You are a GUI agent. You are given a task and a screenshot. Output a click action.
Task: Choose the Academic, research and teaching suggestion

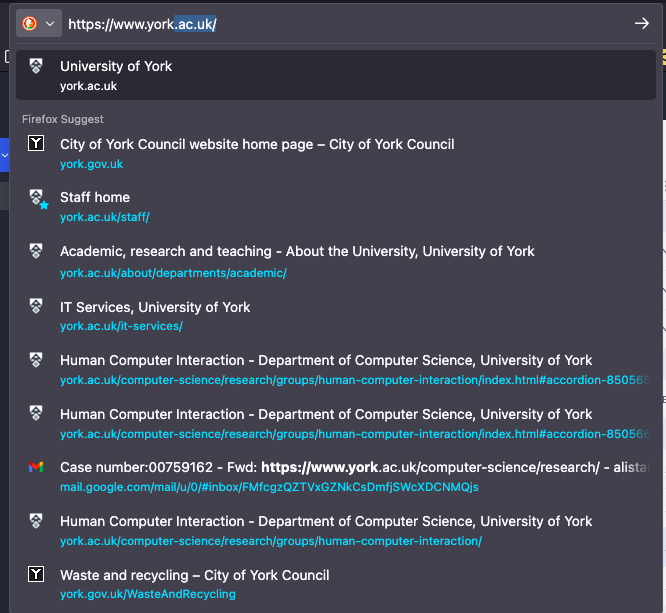[297, 251]
